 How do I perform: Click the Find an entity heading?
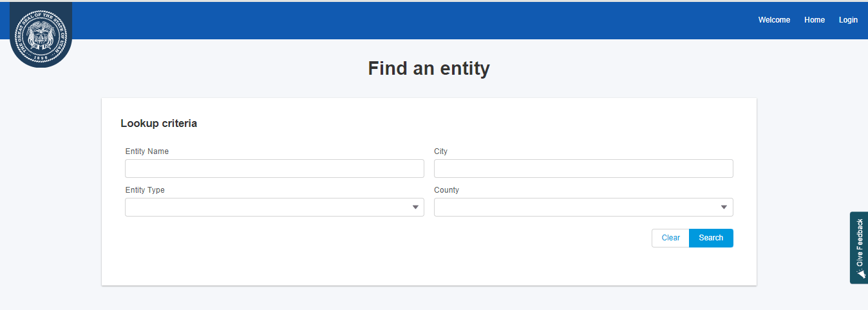(429, 68)
